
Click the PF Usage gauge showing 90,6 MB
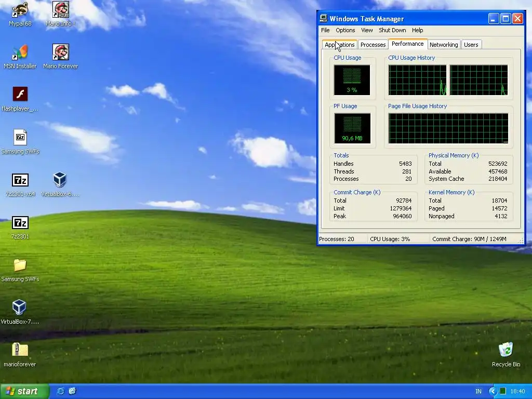(352, 128)
